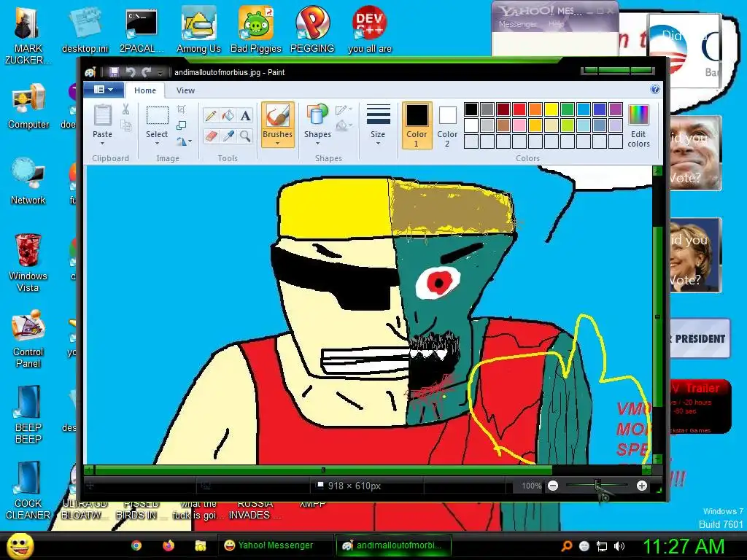Expand the Select dropdown arrow
This screenshot has width=747, height=560.
[x=157, y=144]
